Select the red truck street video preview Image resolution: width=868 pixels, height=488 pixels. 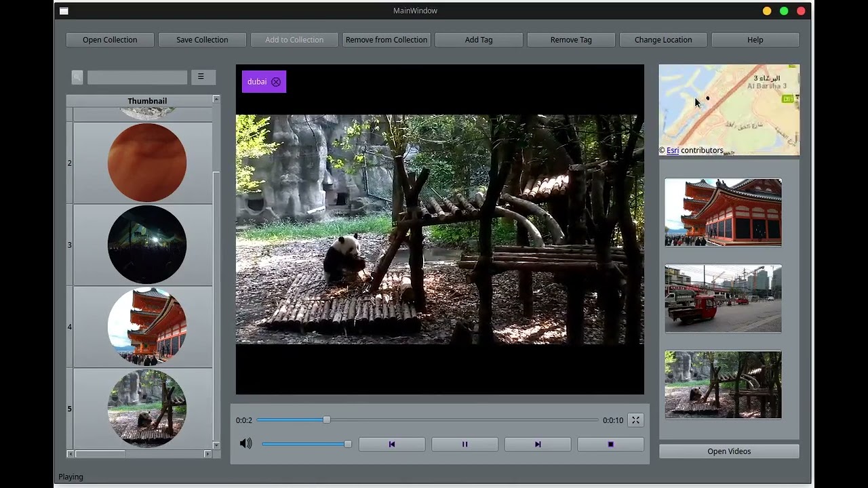723,299
